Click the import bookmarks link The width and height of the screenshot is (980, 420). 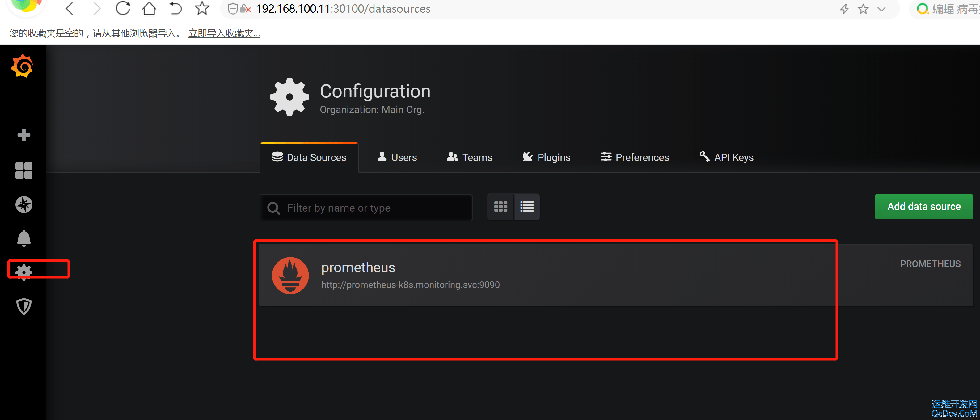225,33
